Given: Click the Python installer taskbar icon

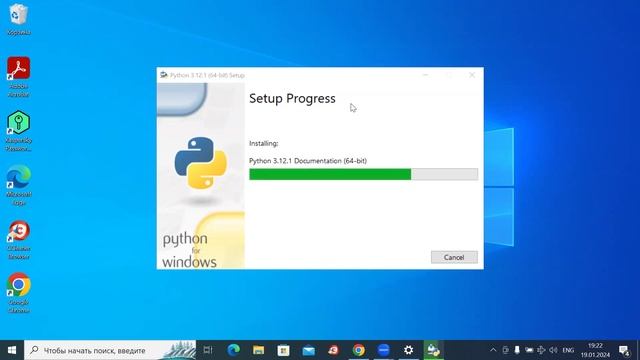Looking at the screenshot, I should click(x=433, y=350).
